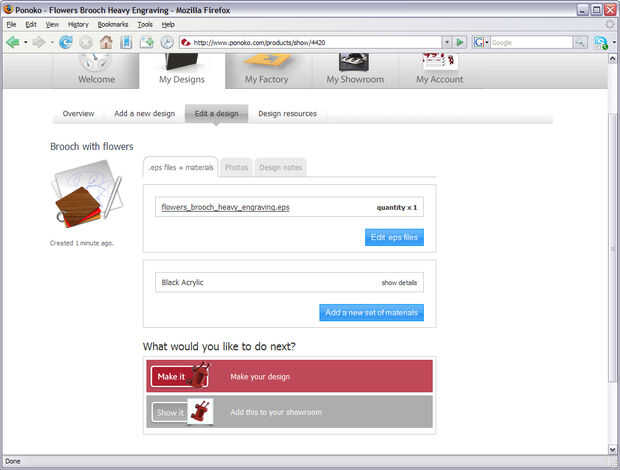Click in the URL address field
Viewport: 620px width, 470px height.
(316, 42)
